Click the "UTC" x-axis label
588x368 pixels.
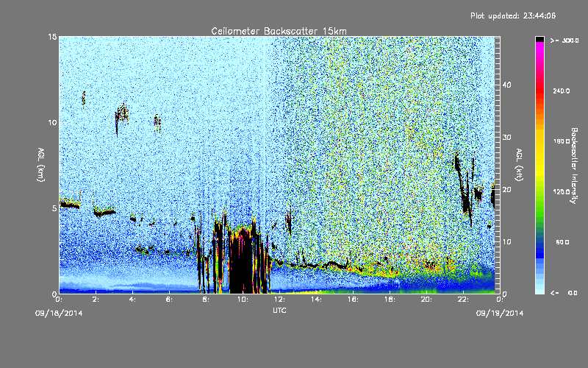coord(279,310)
